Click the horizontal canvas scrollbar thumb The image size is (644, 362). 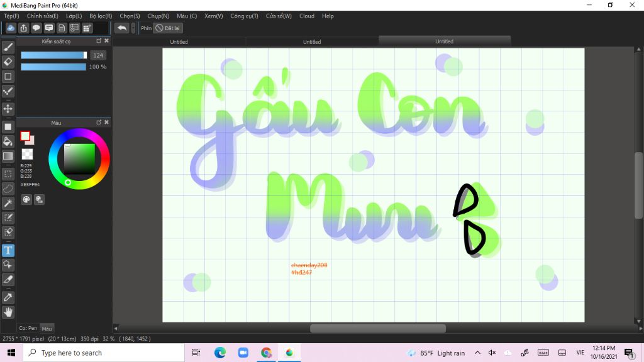pos(378,328)
